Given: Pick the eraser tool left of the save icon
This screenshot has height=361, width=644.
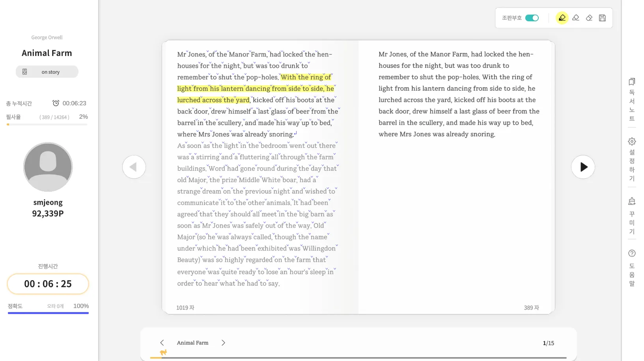Looking at the screenshot, I should coord(589,18).
